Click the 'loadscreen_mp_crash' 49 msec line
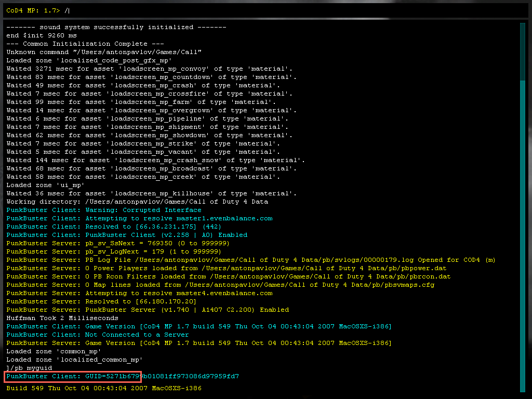The image size is (532, 399). (143, 85)
